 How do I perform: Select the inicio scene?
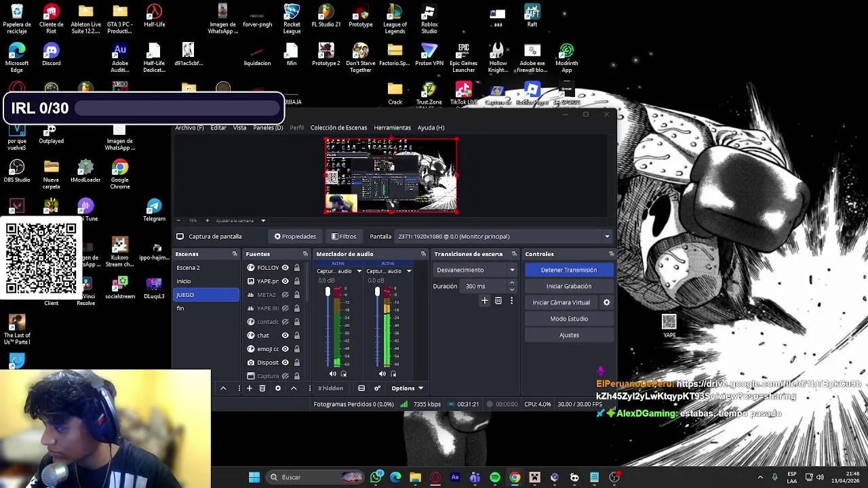point(206,281)
